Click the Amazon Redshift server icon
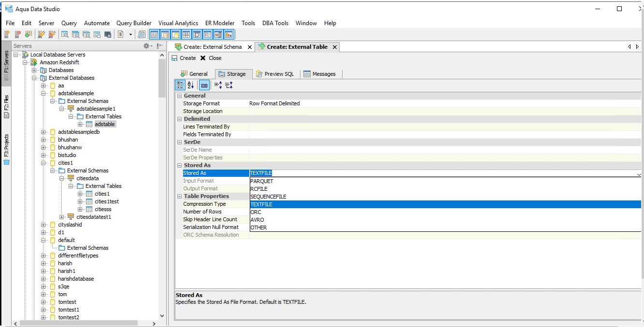The image size is (644, 327). (34, 62)
